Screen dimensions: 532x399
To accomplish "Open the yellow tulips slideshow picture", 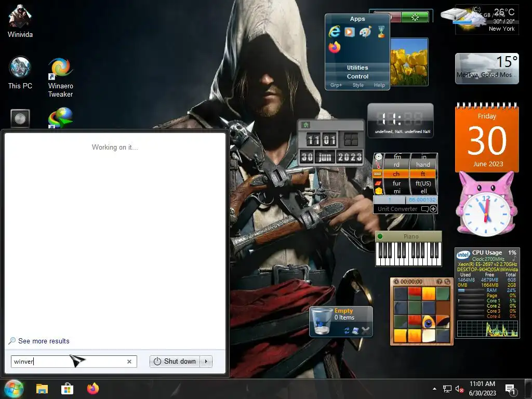I will [409, 62].
